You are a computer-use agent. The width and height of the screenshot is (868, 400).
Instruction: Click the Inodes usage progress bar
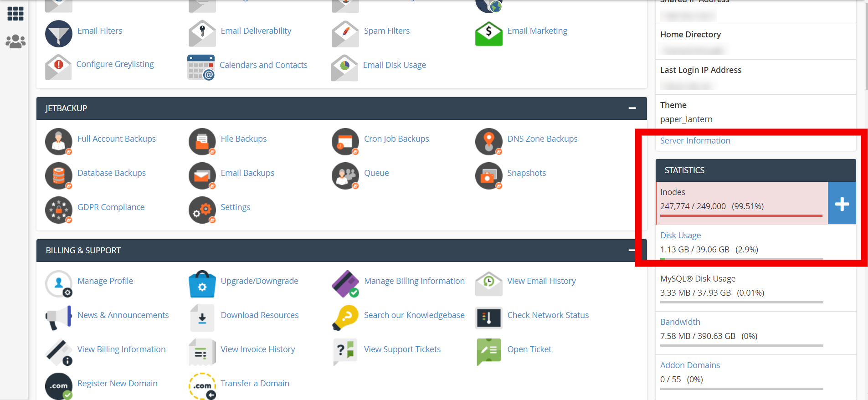[741, 215]
